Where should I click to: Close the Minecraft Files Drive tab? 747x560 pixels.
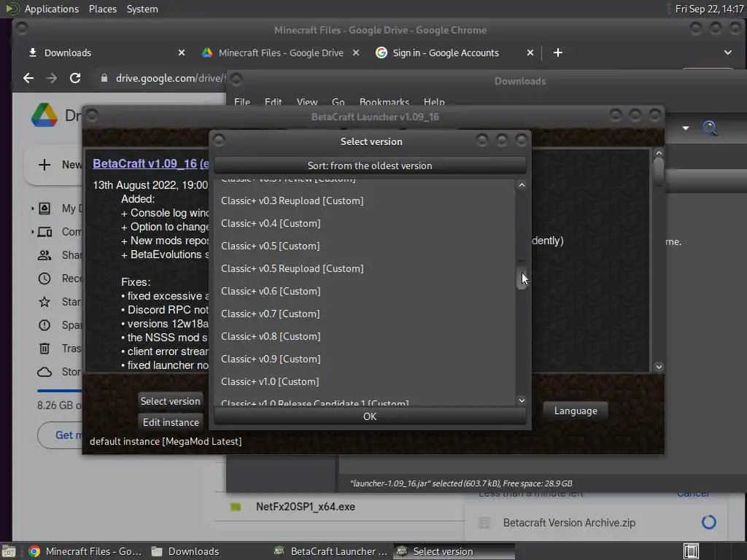pos(356,52)
